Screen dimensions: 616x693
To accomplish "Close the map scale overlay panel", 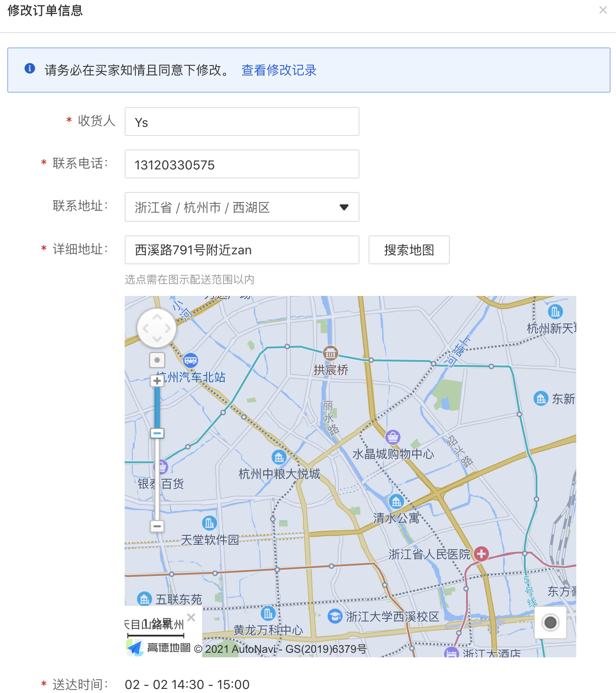I will click(191, 617).
